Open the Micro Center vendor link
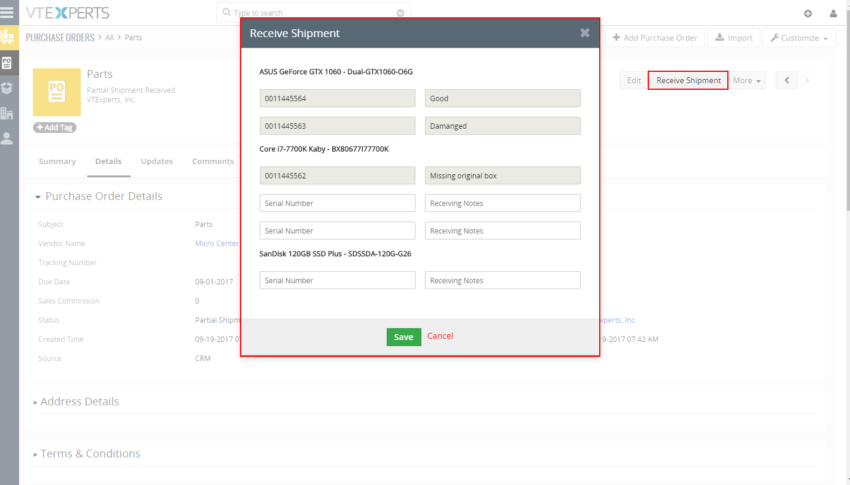850x485 pixels. [x=217, y=243]
